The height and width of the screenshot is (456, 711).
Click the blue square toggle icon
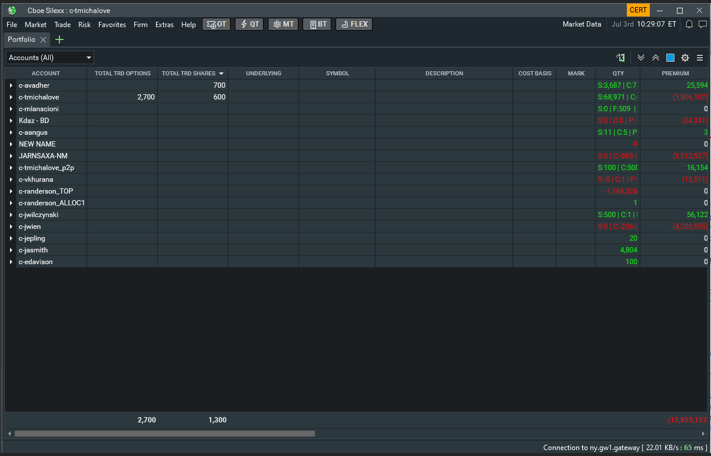[x=670, y=58]
